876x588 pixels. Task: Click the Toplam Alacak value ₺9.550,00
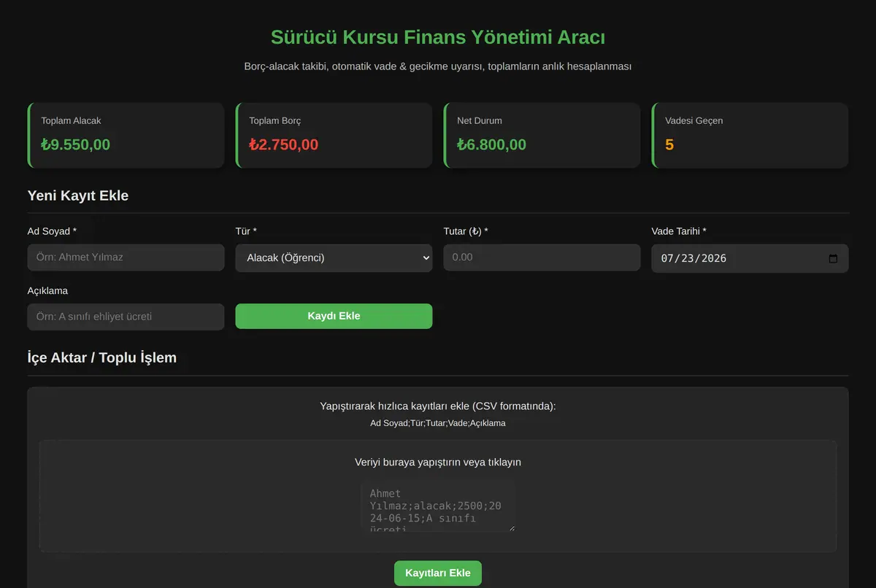coord(76,144)
